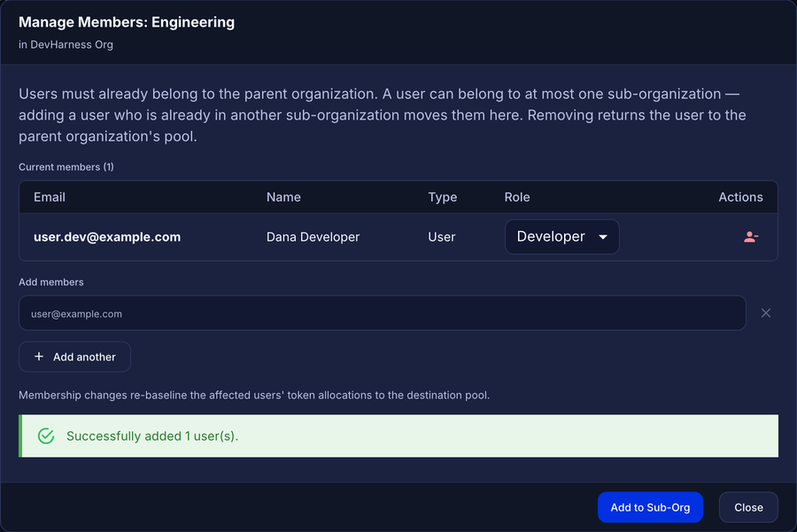The height and width of the screenshot is (532, 797).
Task: Click the Current members (1) label
Action: [66, 167]
